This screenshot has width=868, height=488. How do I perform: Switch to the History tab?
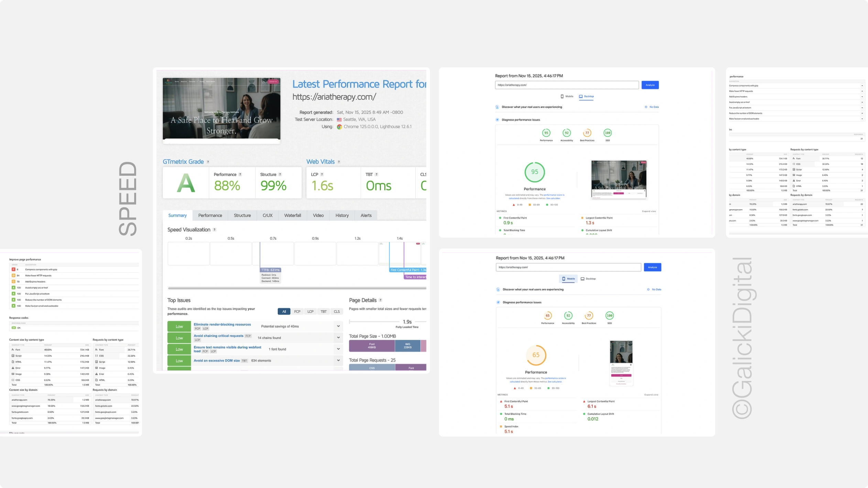pos(342,215)
